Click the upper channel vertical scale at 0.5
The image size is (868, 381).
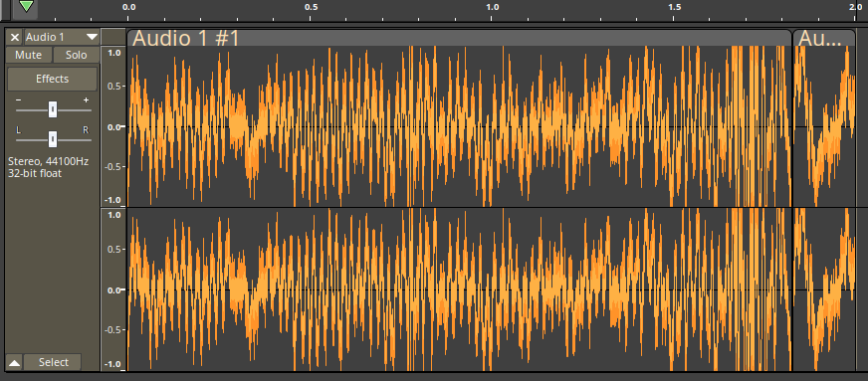pyautogui.click(x=114, y=87)
